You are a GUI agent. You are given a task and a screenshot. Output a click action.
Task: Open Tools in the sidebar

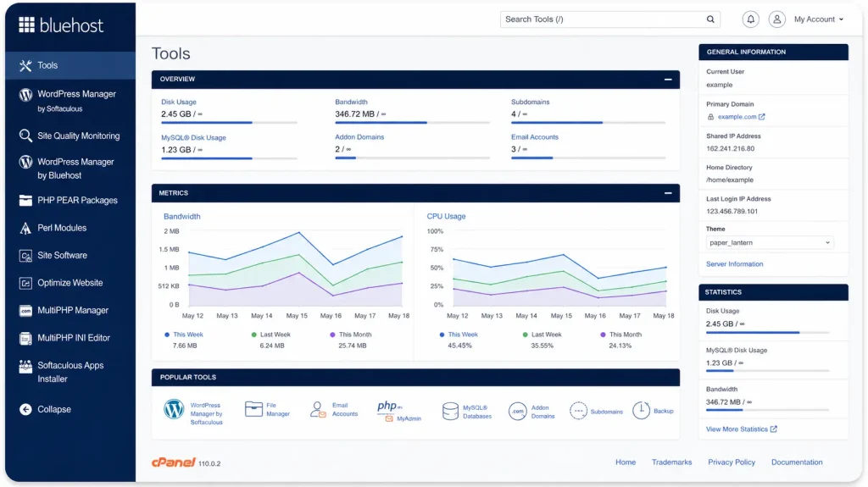[70, 65]
